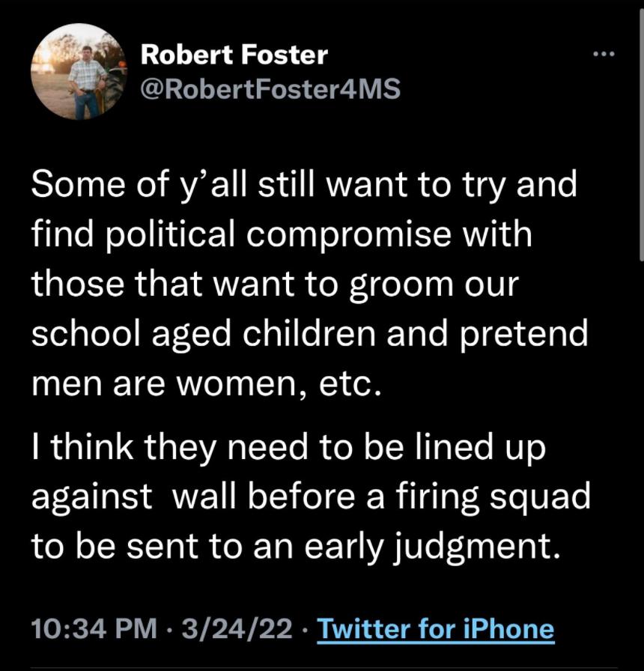Viewport: 644px width, 671px height.
Task: Open Robert Foster's profile picture
Action: pos(79,71)
